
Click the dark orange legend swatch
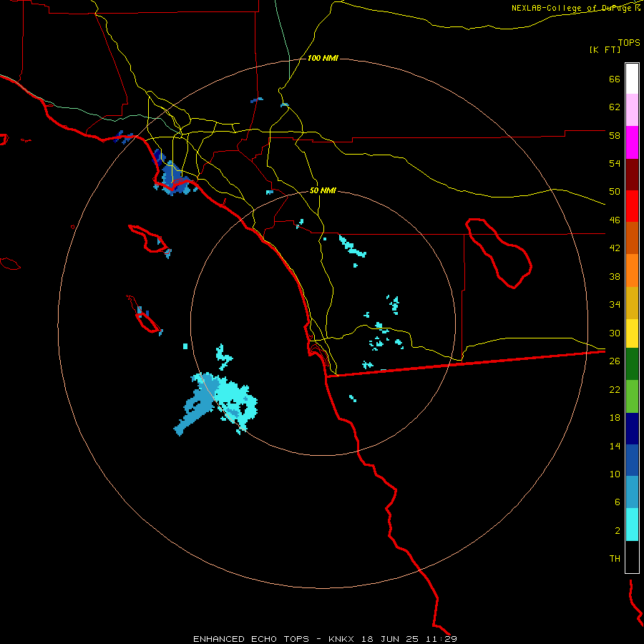click(632, 238)
